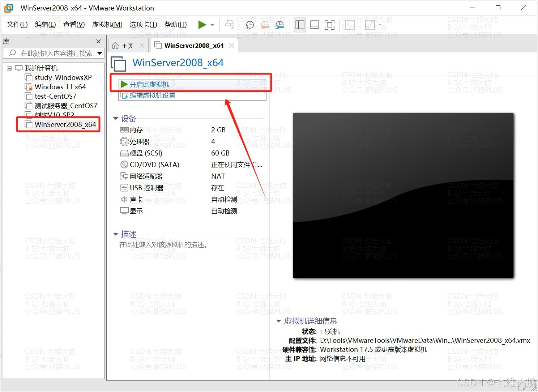Open the 虚拟机(M) menu

107,25
